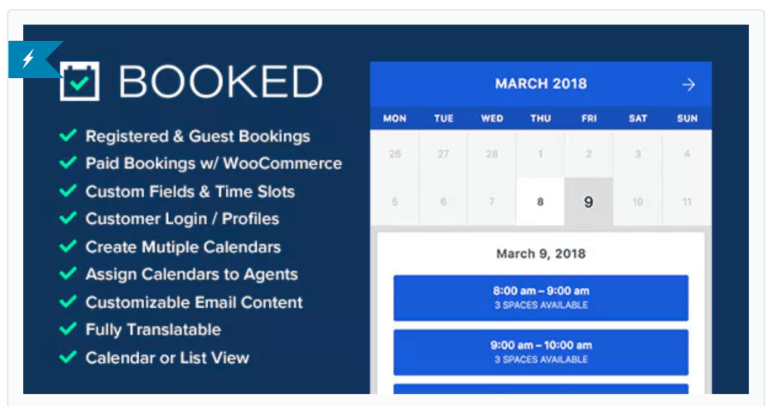Click checkmark beside Paid Bookings w/ WooCommerce
This screenshot has width=770, height=406.
tap(68, 162)
